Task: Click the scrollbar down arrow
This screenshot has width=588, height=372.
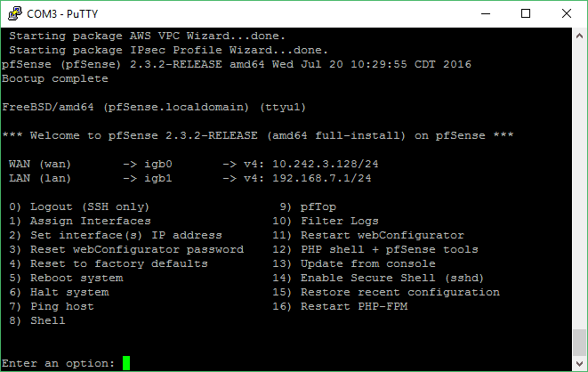Action: (579, 363)
